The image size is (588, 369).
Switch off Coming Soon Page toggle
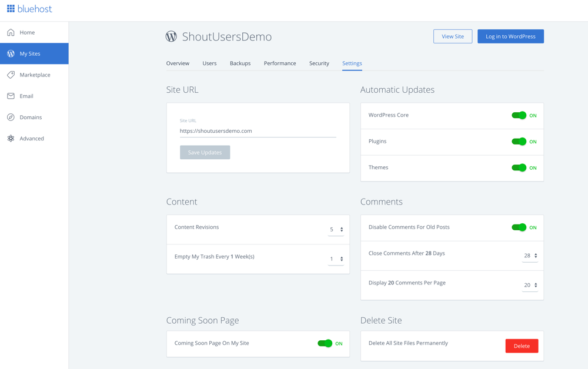tap(325, 344)
